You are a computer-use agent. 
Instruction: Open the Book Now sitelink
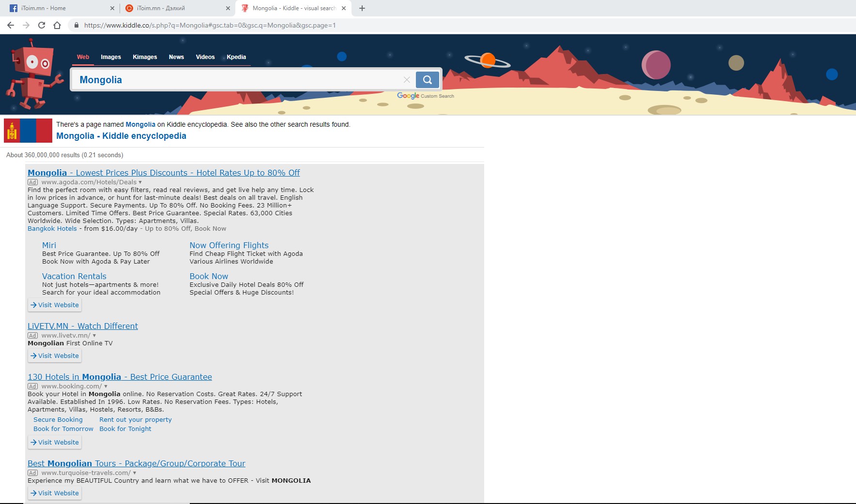[x=209, y=276]
